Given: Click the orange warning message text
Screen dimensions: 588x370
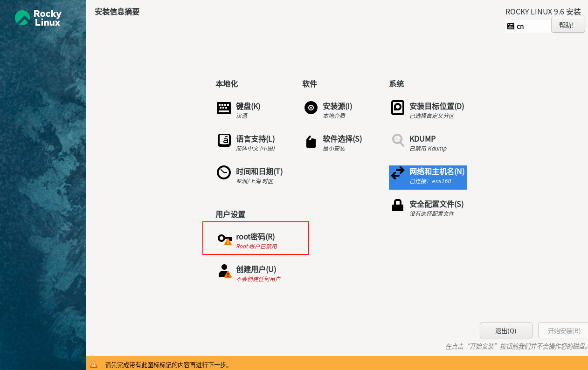Looking at the screenshot, I should pos(167,365).
